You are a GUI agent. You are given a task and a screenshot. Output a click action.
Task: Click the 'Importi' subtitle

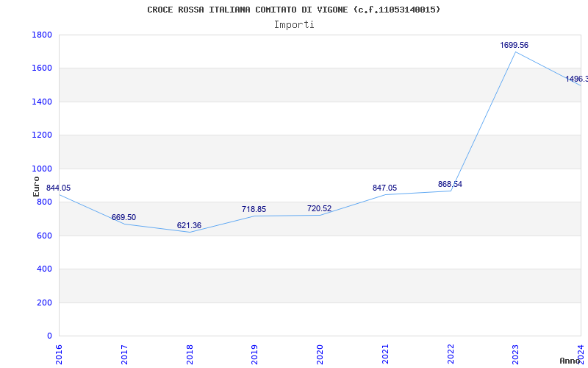[294, 25]
